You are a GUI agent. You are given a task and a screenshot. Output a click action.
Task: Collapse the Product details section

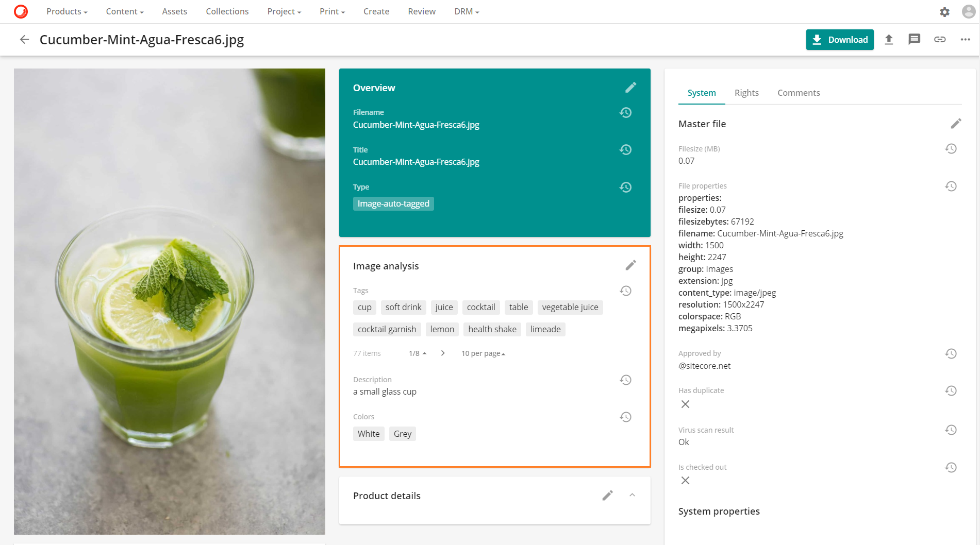(x=632, y=495)
